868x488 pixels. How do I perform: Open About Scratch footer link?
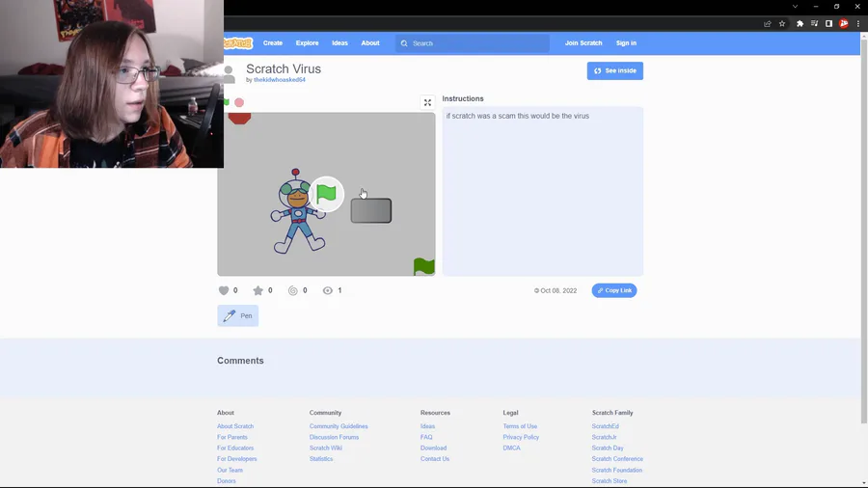point(235,426)
